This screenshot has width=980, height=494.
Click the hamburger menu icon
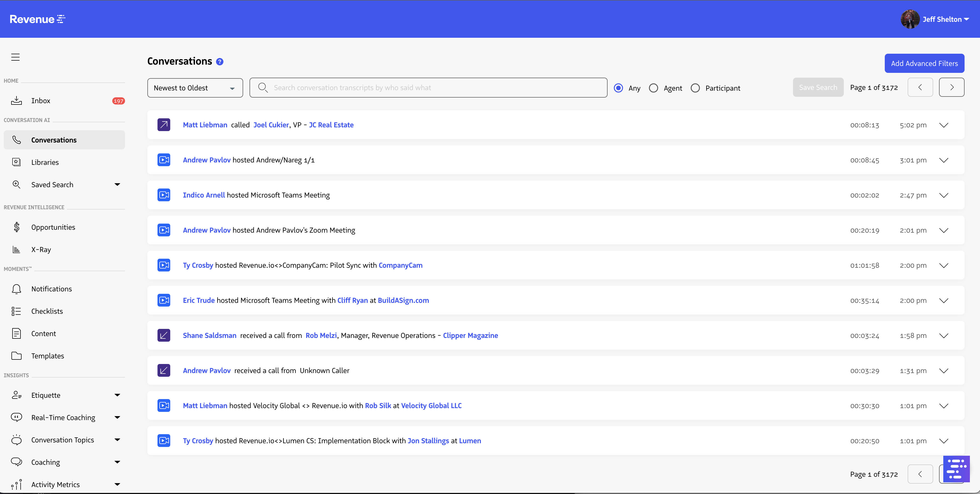coord(15,57)
